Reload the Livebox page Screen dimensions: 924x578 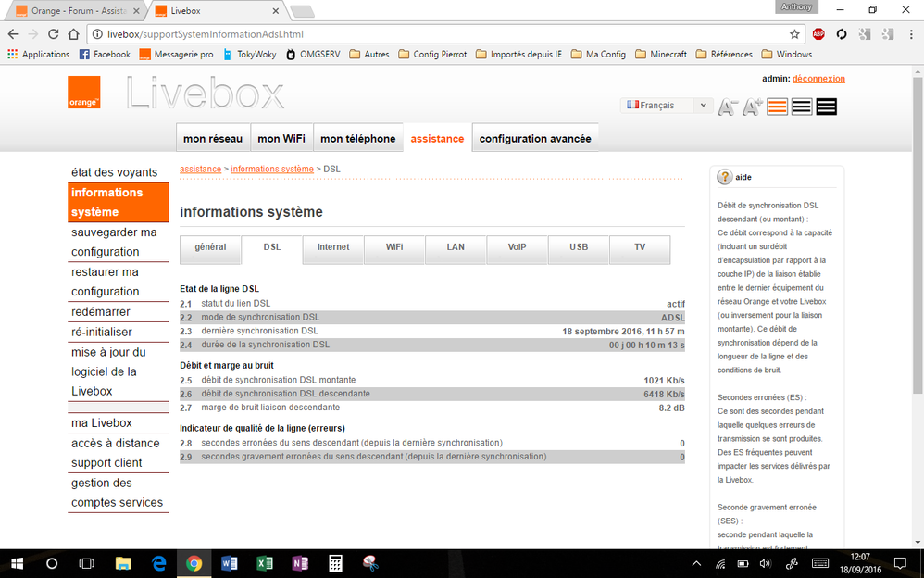[53, 34]
